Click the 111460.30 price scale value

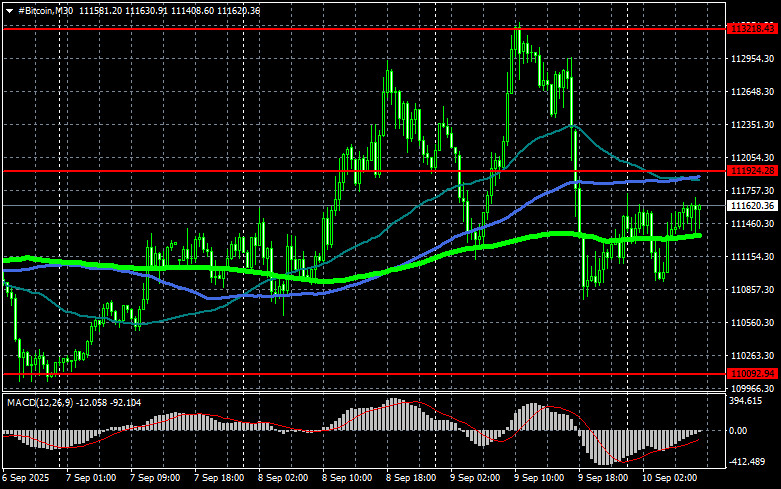pos(752,224)
